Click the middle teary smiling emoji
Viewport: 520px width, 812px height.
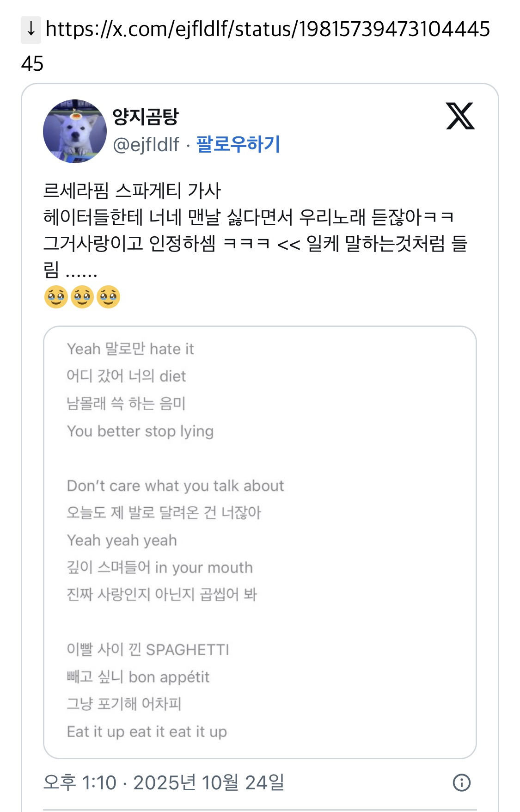(82, 296)
